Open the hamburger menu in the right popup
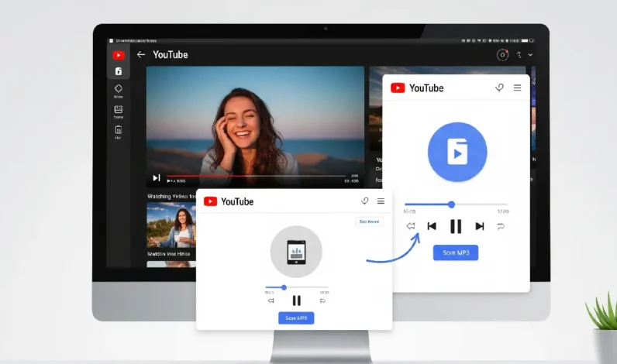 [518, 88]
